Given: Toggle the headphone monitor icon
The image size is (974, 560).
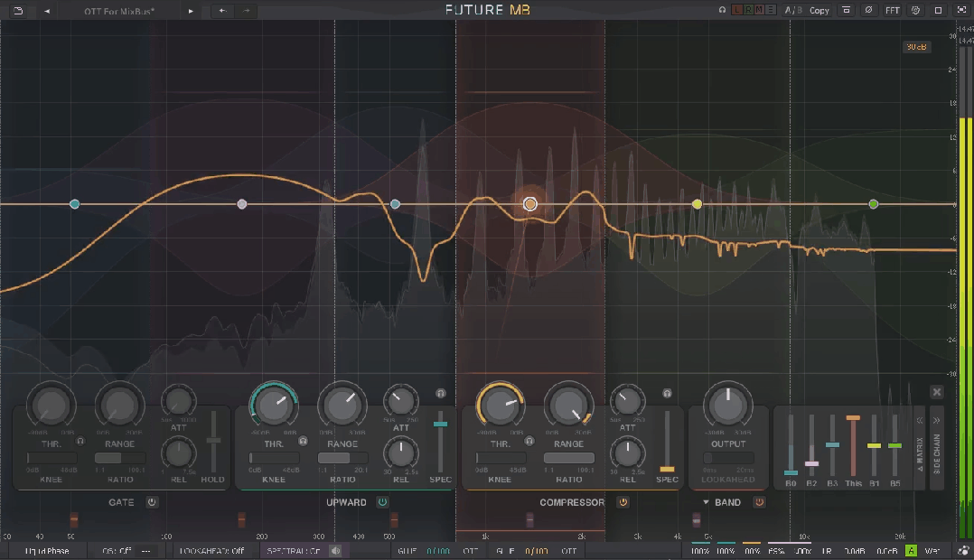Looking at the screenshot, I should (x=722, y=10).
